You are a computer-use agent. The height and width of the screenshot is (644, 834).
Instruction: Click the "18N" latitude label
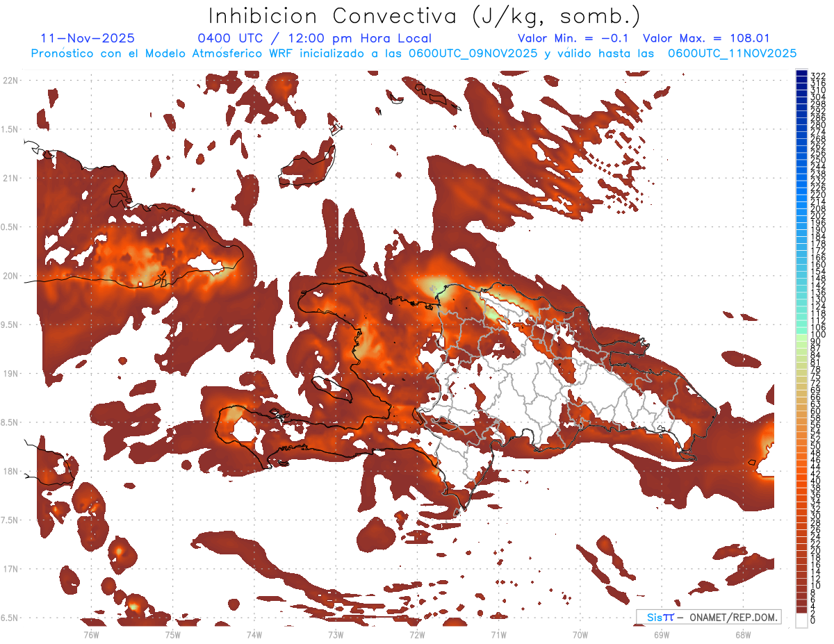click(11, 471)
